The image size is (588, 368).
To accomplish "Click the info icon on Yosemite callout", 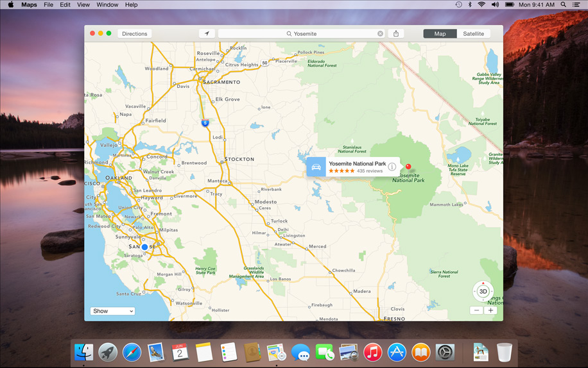I will (392, 167).
